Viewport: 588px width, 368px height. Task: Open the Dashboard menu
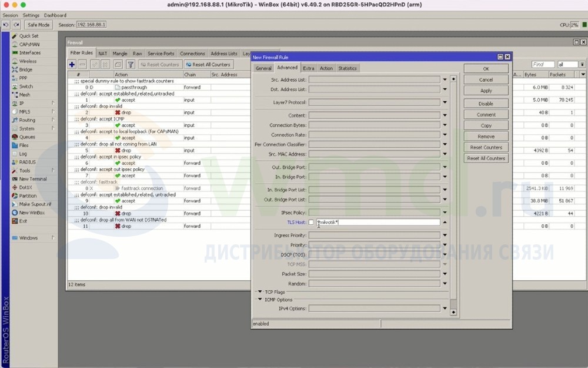55,15
